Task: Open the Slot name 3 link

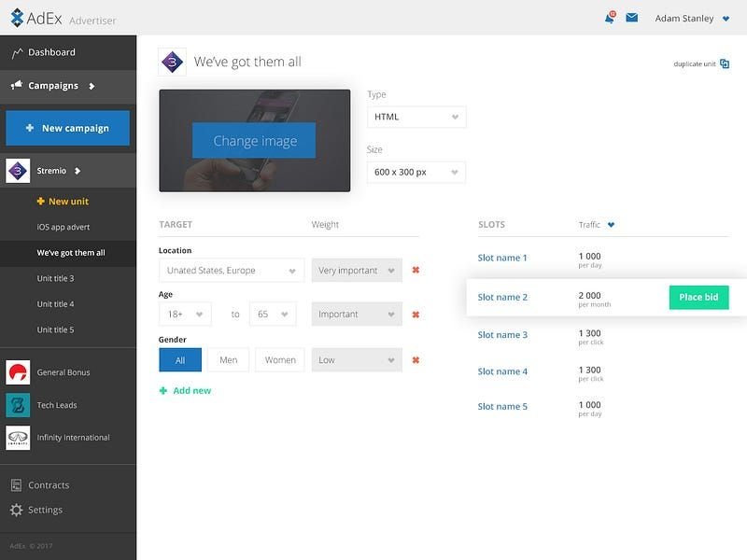Action: click(502, 335)
